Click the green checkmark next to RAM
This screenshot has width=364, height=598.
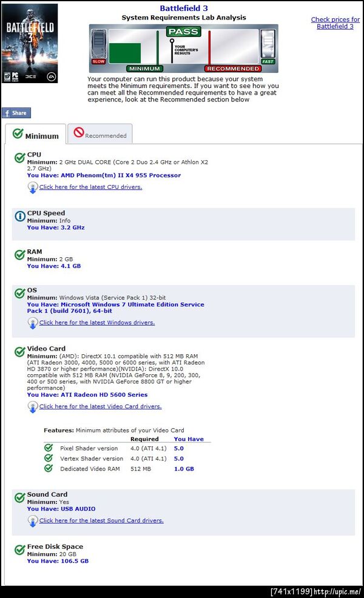20,254
